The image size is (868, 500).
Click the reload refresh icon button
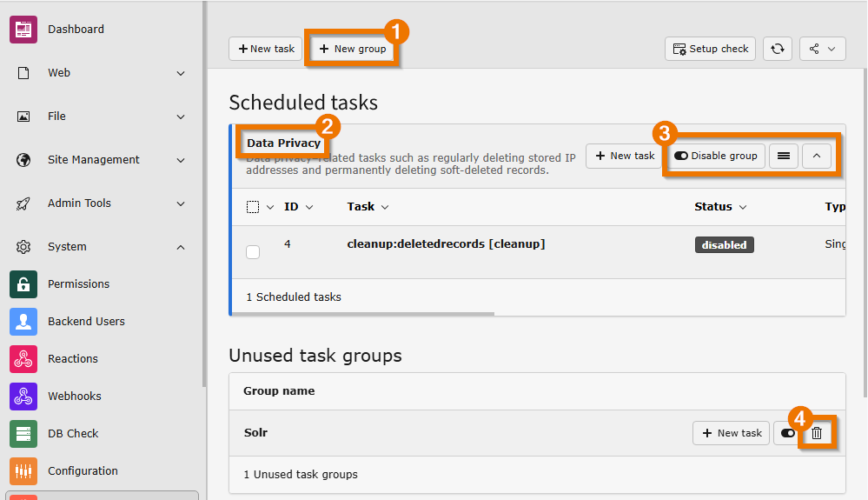(x=778, y=49)
